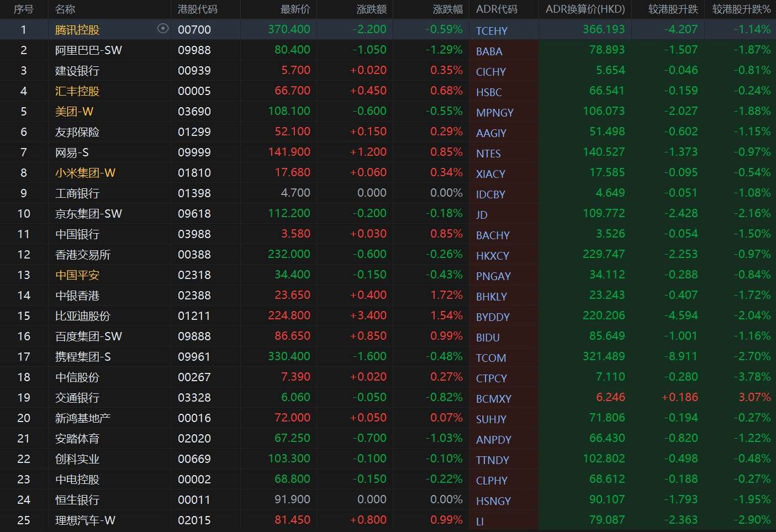Open ADR code TCEHY

[x=492, y=31]
